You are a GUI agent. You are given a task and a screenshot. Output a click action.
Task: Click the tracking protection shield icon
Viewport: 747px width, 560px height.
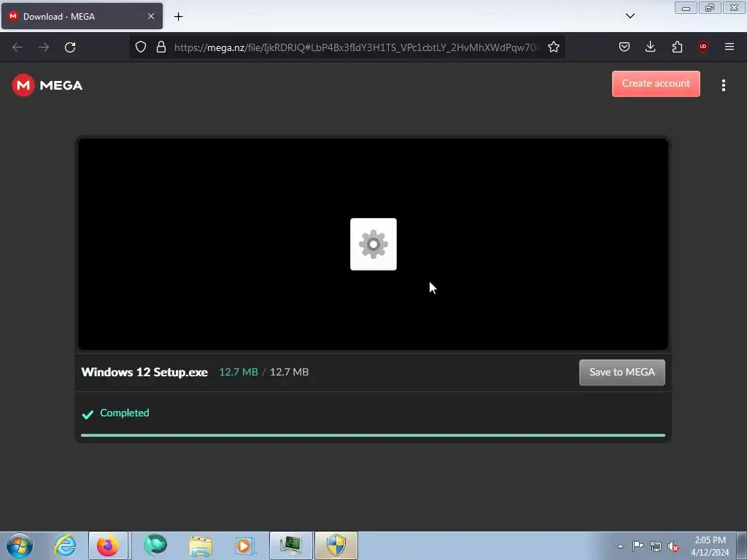[141, 47]
